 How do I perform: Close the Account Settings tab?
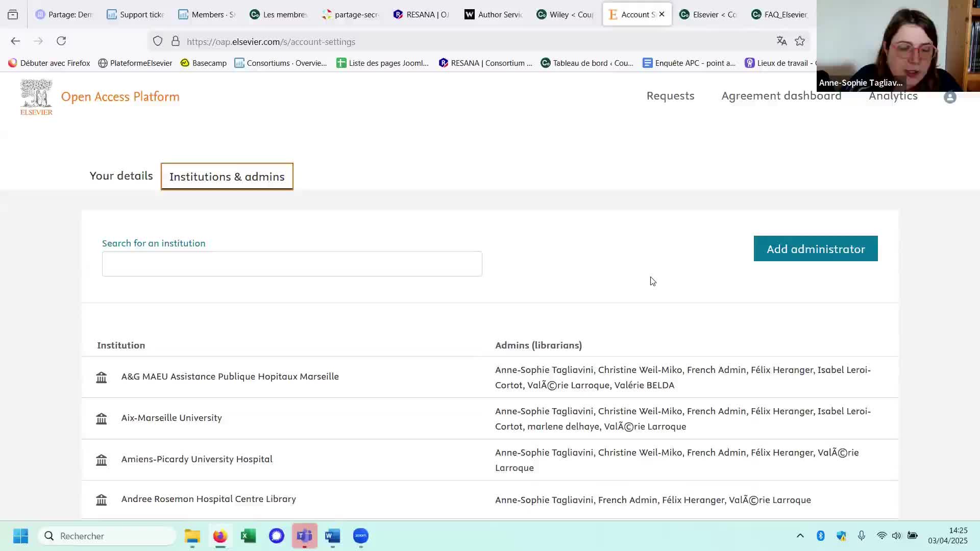(661, 14)
